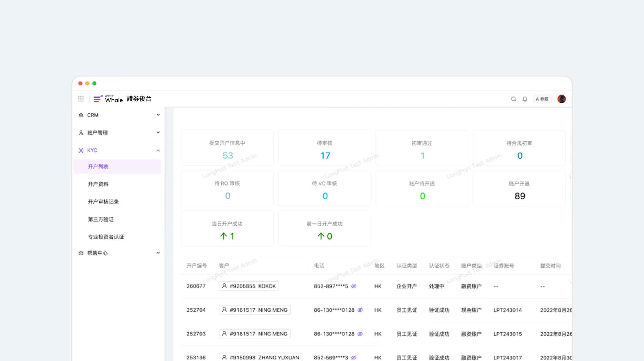Show hidden phone for ZHANG YUXUAN row
This screenshot has width=644, height=361.
[354, 357]
